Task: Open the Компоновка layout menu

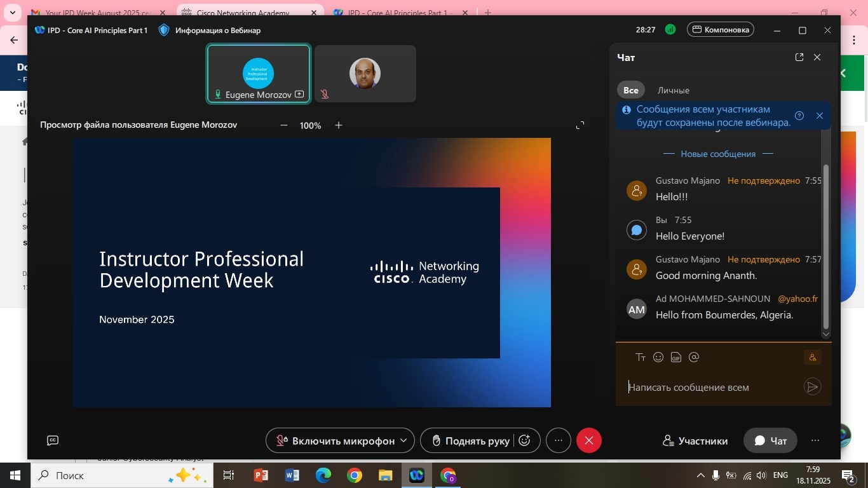Action: pyautogui.click(x=721, y=30)
